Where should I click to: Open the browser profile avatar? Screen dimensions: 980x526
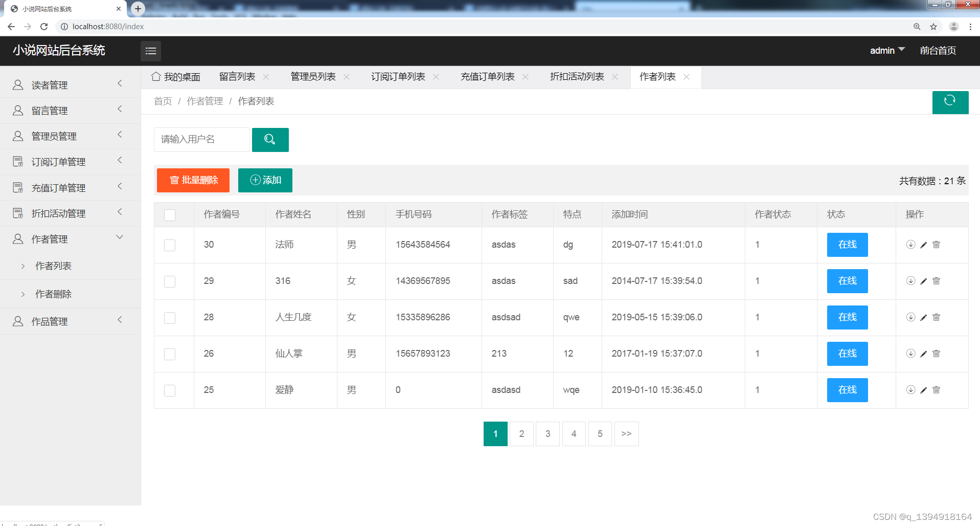pyautogui.click(x=953, y=27)
